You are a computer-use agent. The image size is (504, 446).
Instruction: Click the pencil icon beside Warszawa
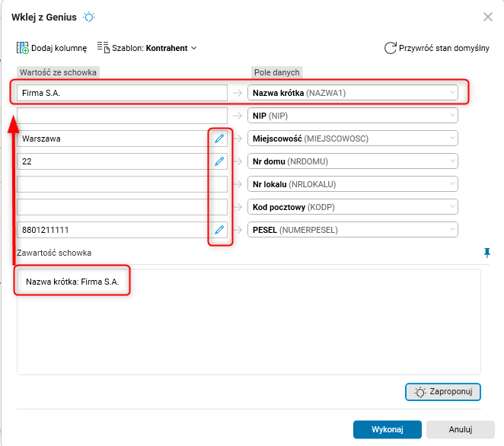[x=219, y=139]
